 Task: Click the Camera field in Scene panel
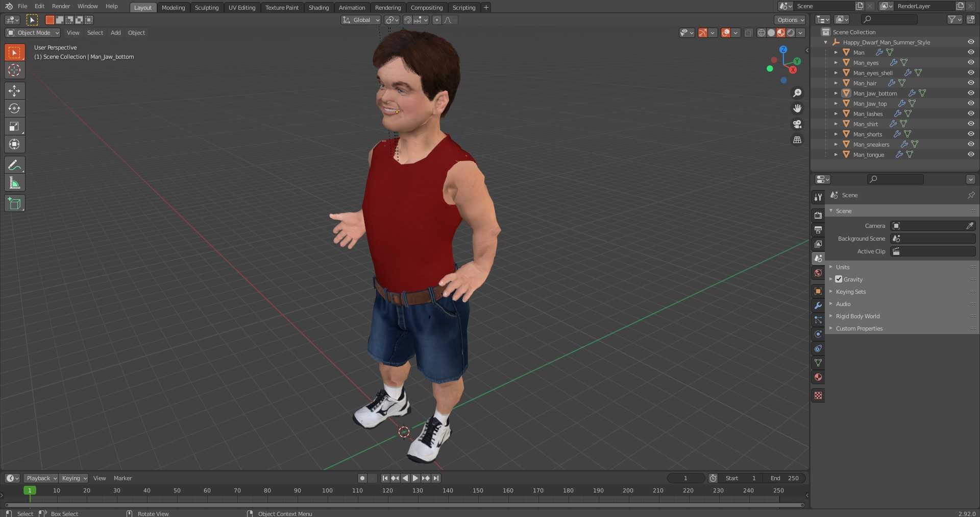pyautogui.click(x=933, y=226)
